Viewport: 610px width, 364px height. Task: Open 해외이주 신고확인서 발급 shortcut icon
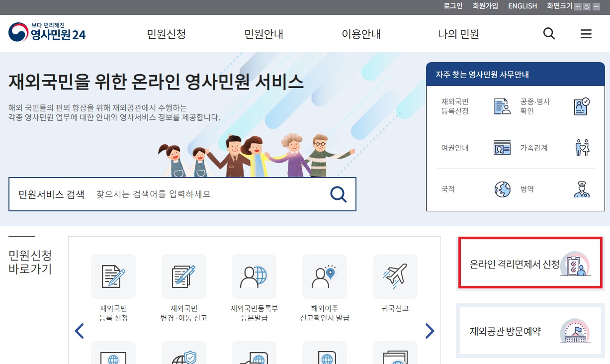point(325,276)
